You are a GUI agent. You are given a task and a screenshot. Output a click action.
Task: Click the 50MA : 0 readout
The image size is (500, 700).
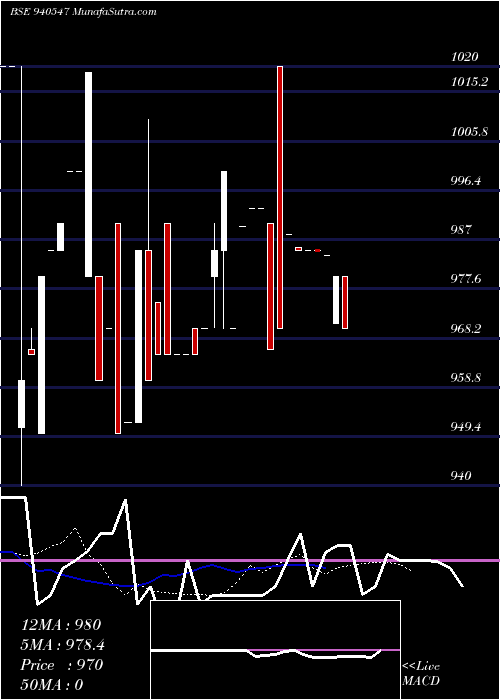click(x=52, y=685)
